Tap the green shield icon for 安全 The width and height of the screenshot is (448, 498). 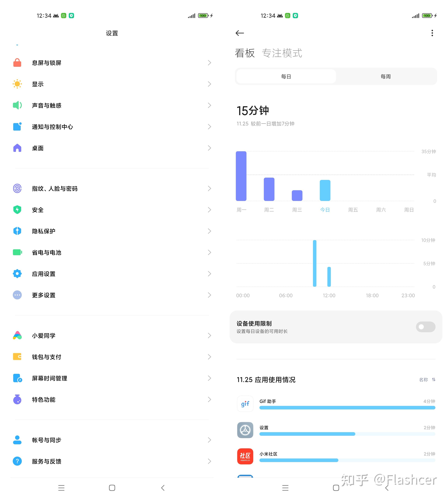[17, 210]
